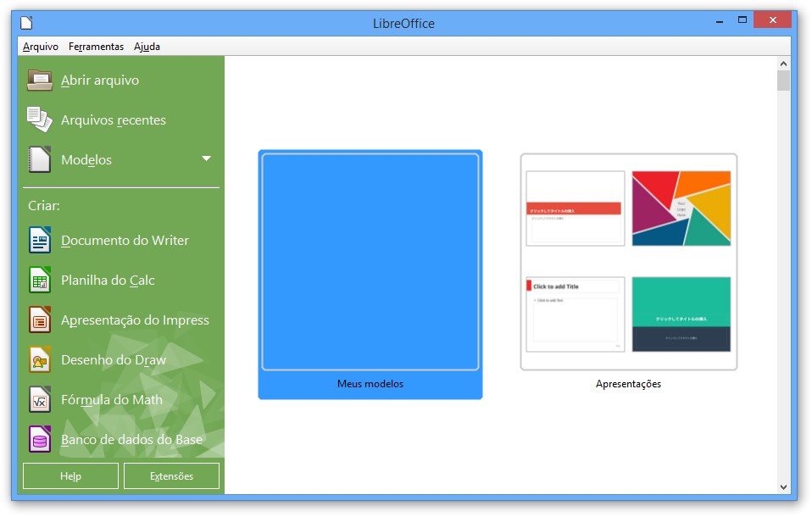Click the Meus modelos caption

pos(370,384)
